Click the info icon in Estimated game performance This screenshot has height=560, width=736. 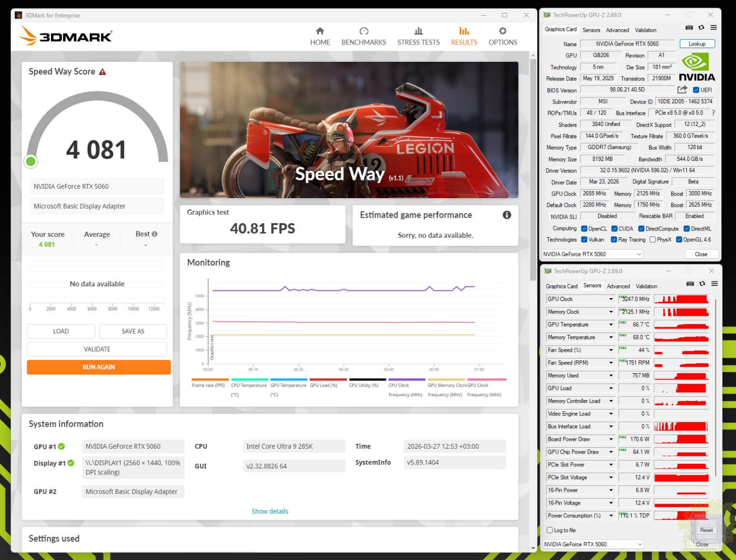coord(507,215)
